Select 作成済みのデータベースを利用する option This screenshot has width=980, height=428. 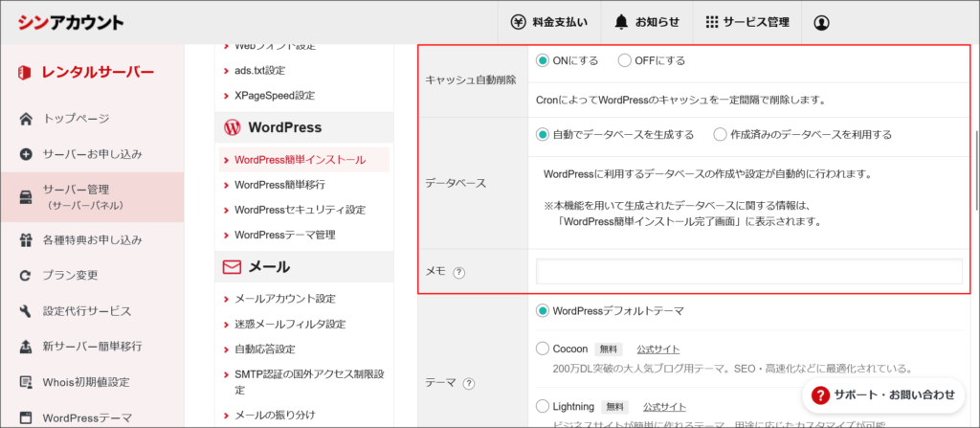720,135
